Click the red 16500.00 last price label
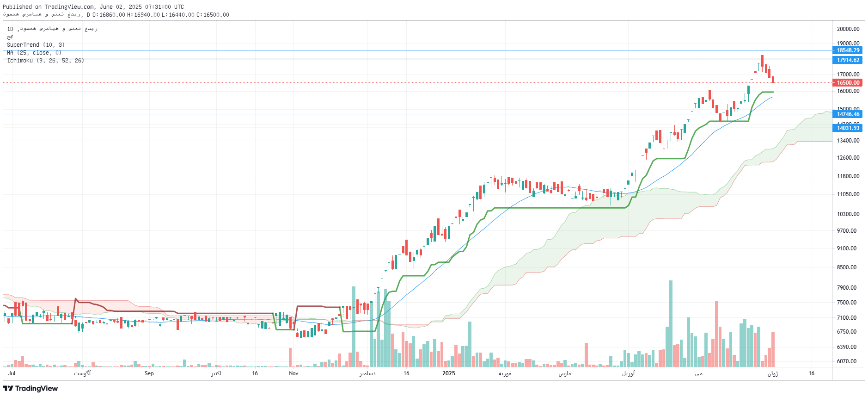 (848, 83)
